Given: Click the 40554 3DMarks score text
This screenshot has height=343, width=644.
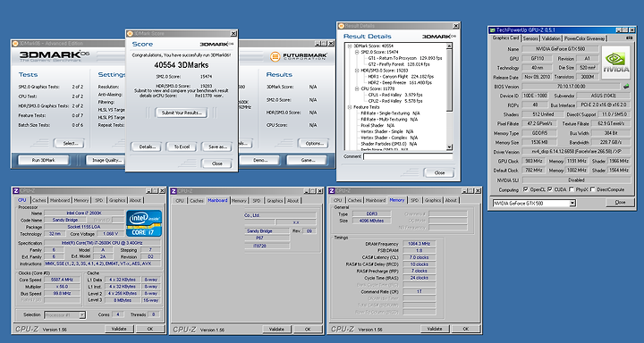Looking at the screenshot, I should click(x=181, y=65).
